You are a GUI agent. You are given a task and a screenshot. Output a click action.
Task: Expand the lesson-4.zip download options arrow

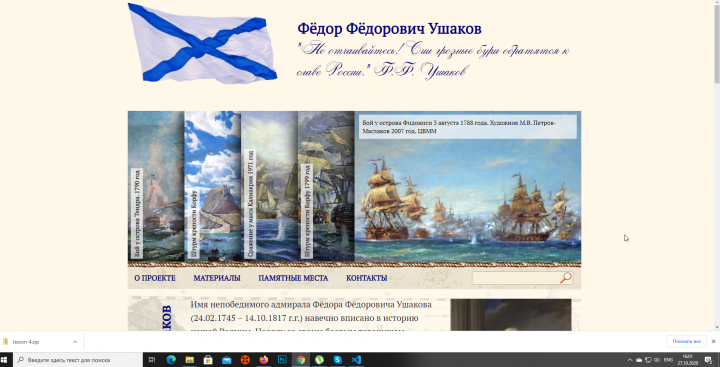click(x=75, y=342)
